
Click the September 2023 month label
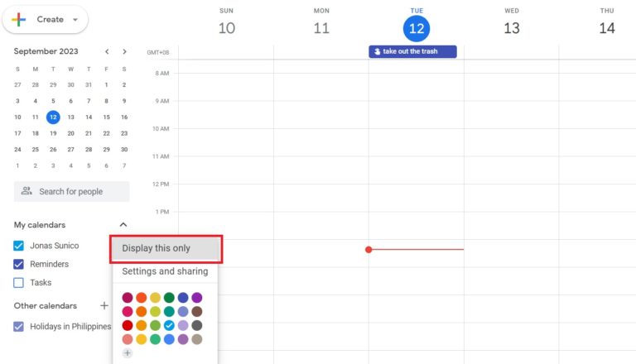coord(46,51)
